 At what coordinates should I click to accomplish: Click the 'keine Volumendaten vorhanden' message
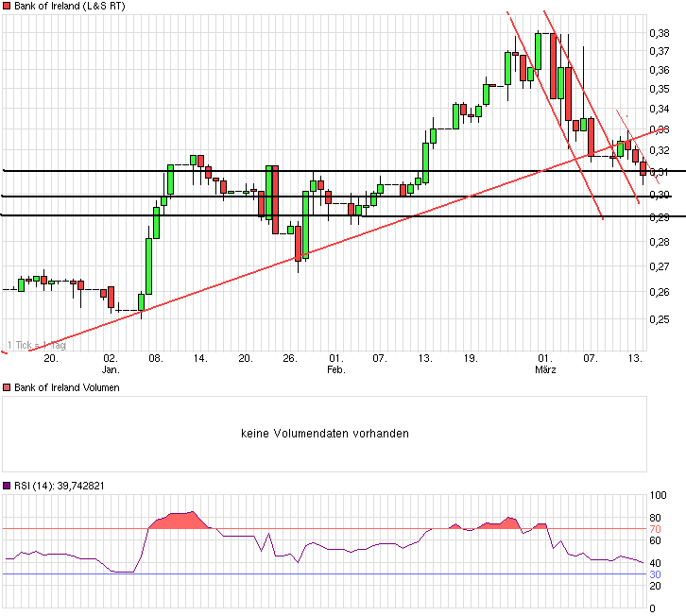[325, 434]
